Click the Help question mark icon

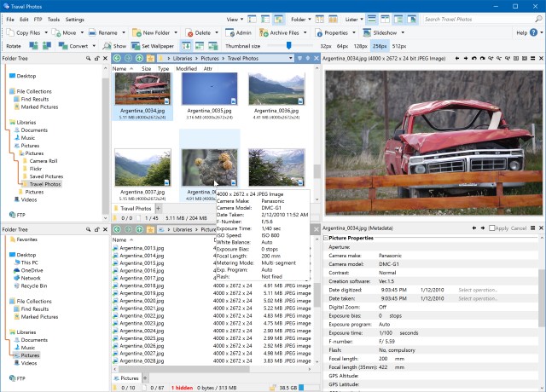click(x=533, y=32)
